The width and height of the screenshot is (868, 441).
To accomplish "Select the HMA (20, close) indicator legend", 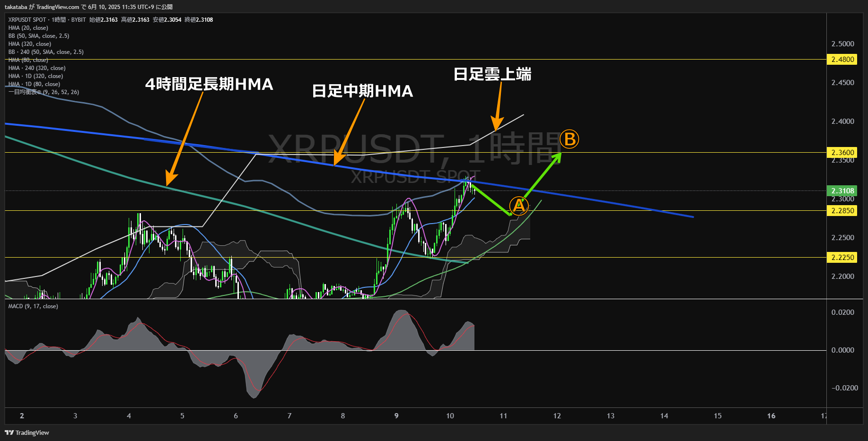I will coord(28,28).
